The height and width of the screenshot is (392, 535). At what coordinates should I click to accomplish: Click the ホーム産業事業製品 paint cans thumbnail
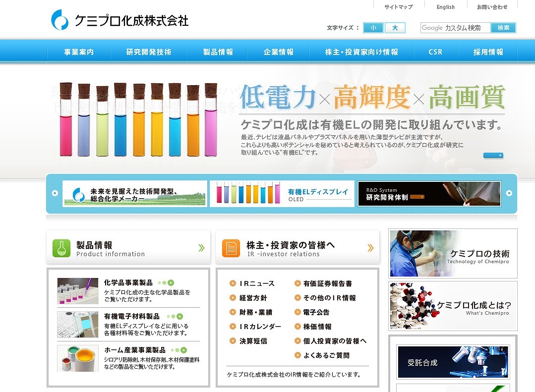(78, 358)
